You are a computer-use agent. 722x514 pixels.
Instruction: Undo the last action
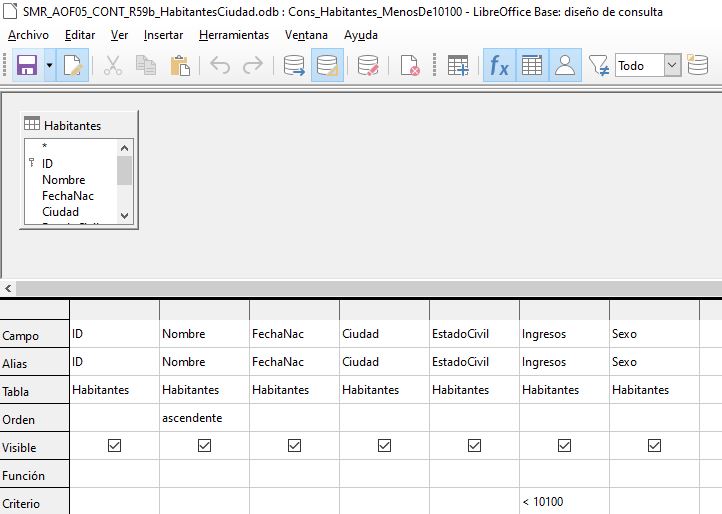pyautogui.click(x=220, y=65)
